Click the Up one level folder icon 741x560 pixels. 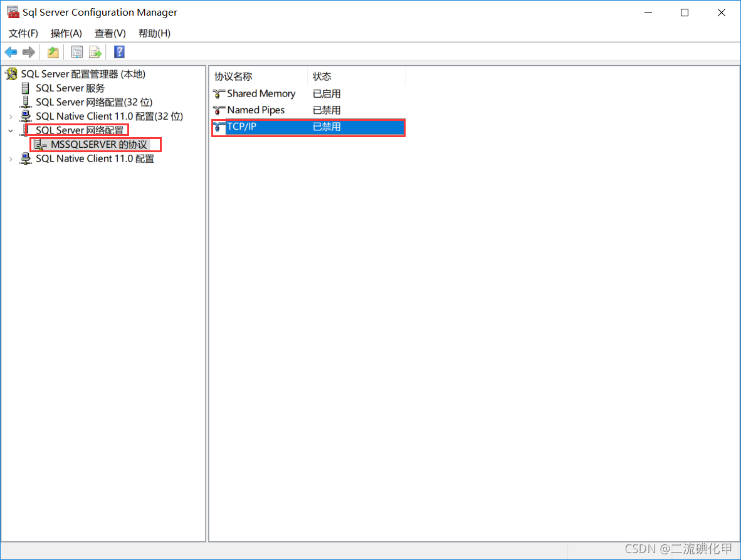pos(53,52)
